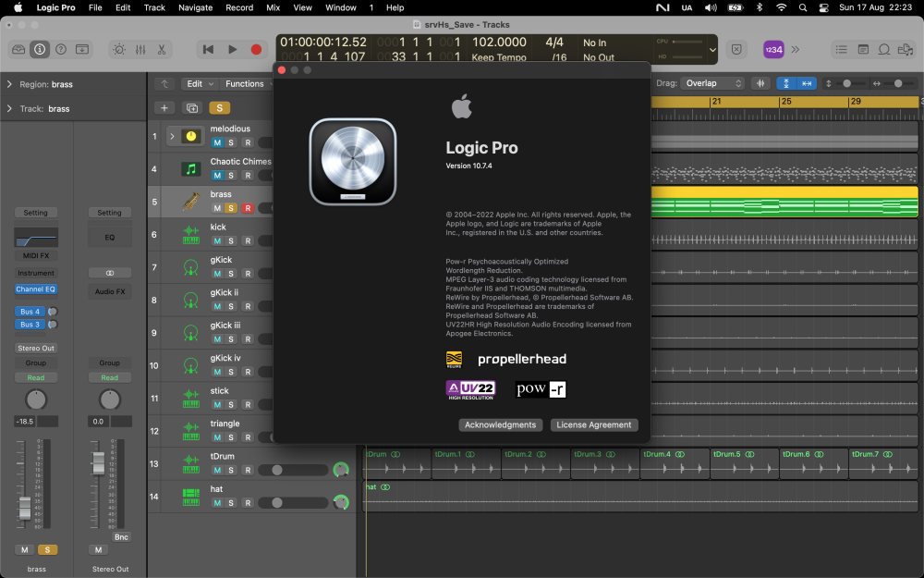Record-enable the triangle track
924x578 pixels.
[248, 437]
